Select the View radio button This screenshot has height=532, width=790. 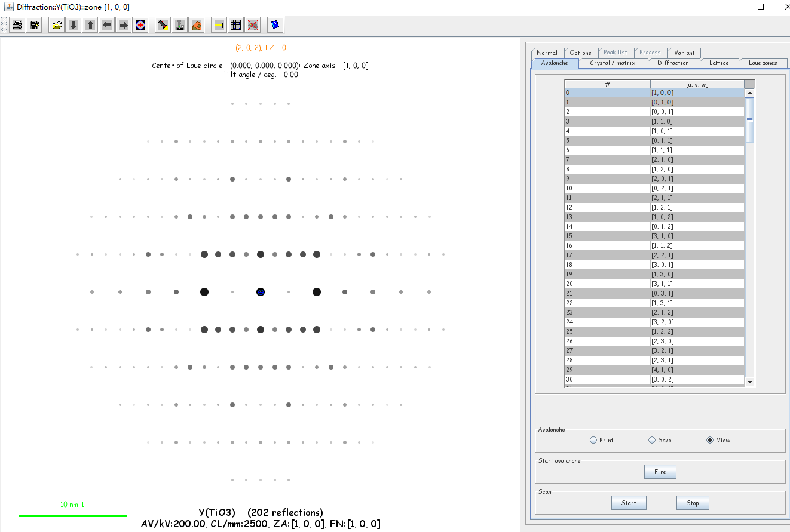pyautogui.click(x=710, y=440)
